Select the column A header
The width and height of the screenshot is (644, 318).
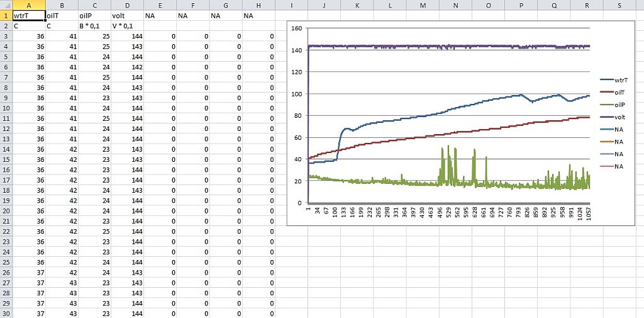pyautogui.click(x=29, y=5)
